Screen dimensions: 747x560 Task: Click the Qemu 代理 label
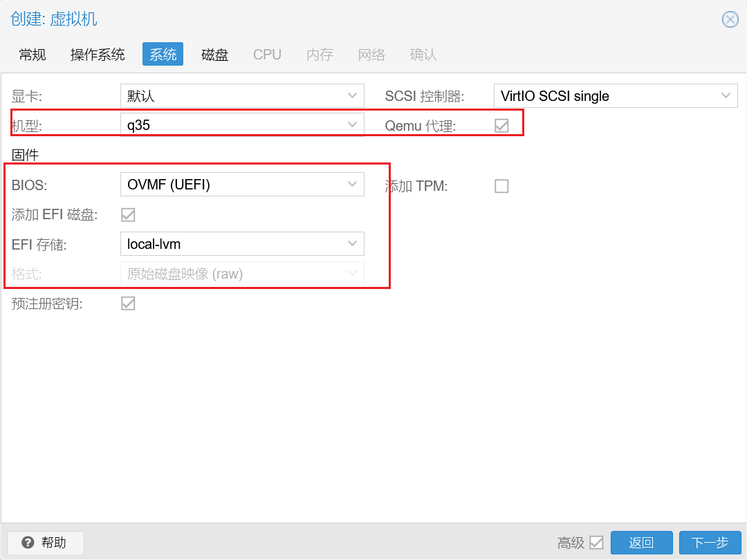[x=421, y=127]
